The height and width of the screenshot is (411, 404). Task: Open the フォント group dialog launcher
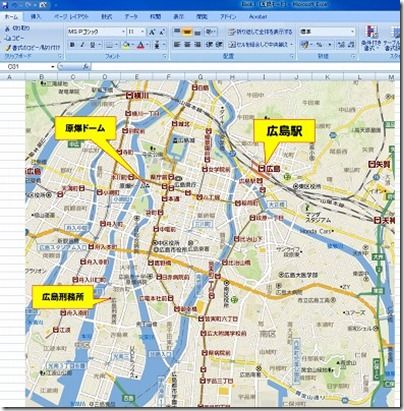[165, 56]
